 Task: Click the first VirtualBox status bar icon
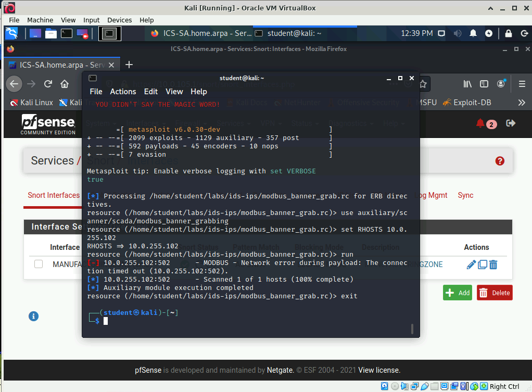384,386
